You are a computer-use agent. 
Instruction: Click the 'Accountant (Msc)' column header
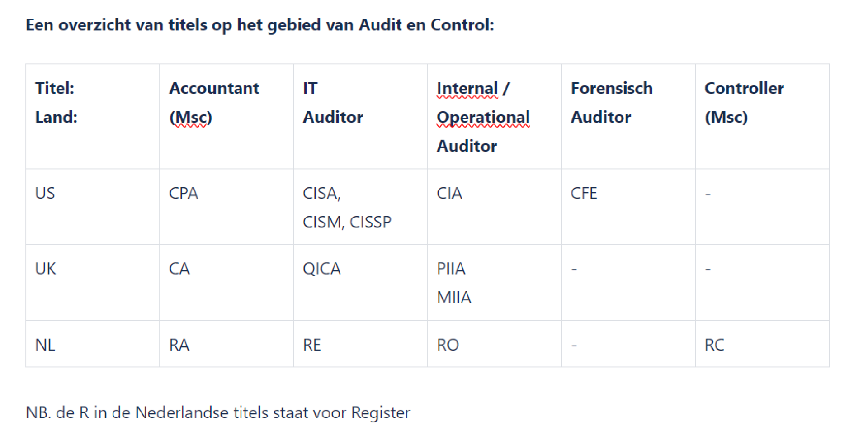click(x=214, y=103)
